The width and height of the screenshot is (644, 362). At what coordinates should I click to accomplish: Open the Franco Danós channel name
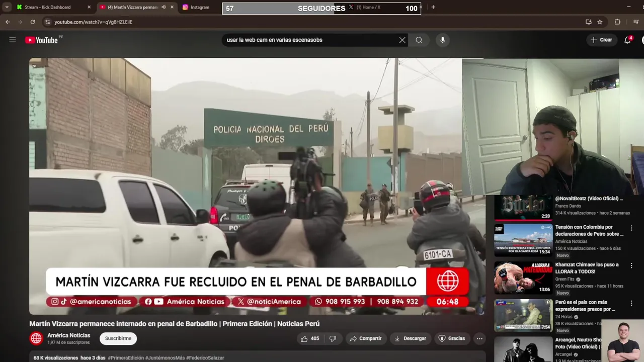click(x=568, y=206)
